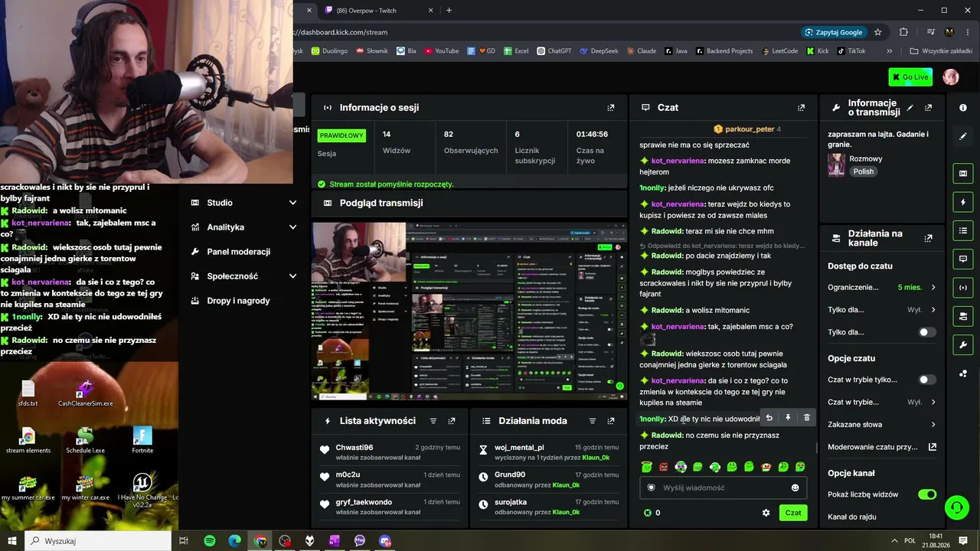This screenshot has width=980, height=551.
Task: Toggle Czat w trybie tylko... switch
Action: point(927,380)
